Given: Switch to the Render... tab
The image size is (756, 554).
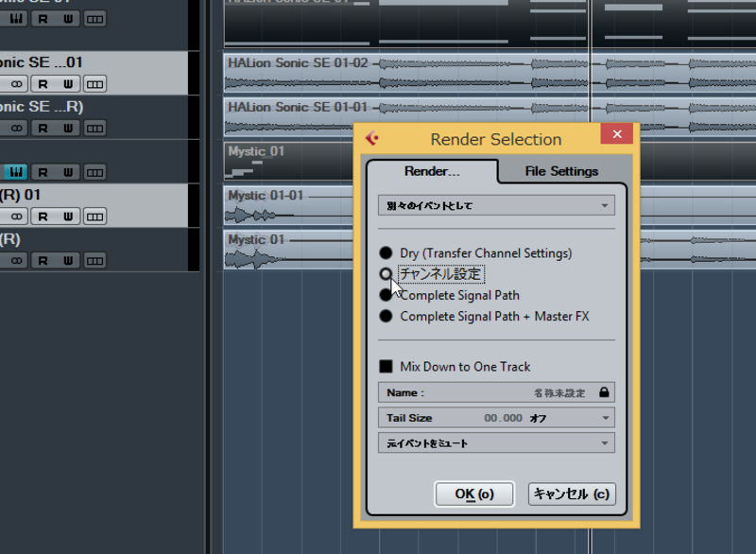Looking at the screenshot, I should pyautogui.click(x=432, y=171).
